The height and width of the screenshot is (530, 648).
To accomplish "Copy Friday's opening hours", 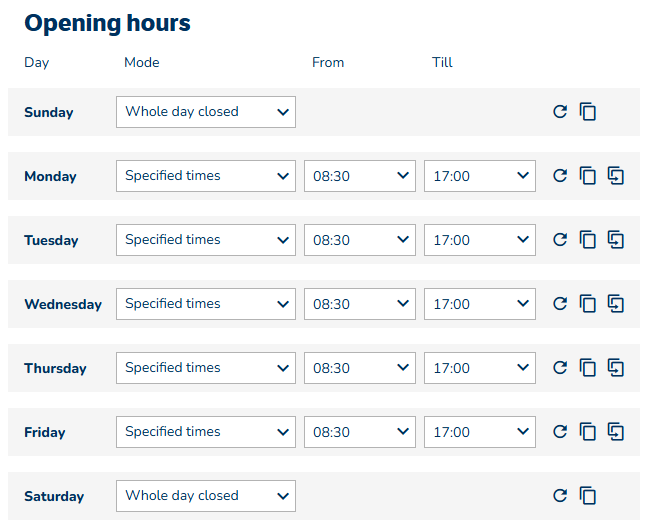I will pos(588,432).
